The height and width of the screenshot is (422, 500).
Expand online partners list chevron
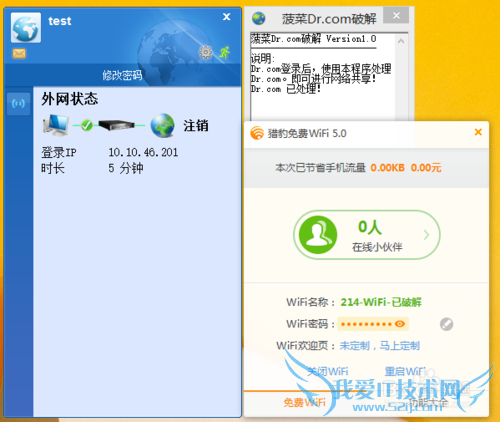426,235
